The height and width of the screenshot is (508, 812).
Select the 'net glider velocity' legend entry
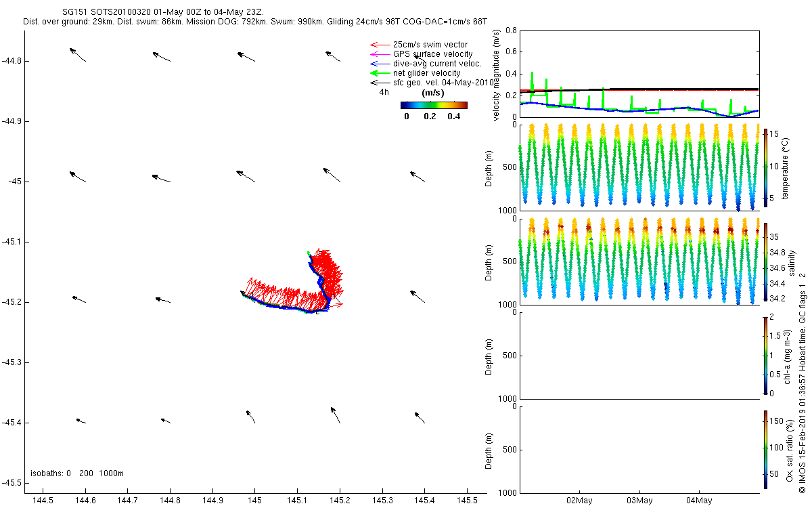point(425,73)
